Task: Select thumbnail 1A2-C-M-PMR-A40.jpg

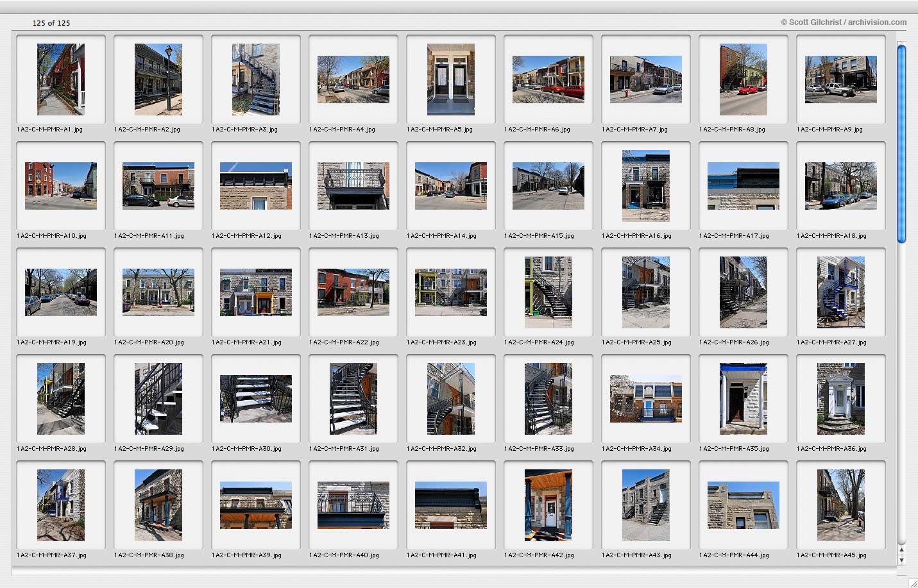Action: [353, 505]
